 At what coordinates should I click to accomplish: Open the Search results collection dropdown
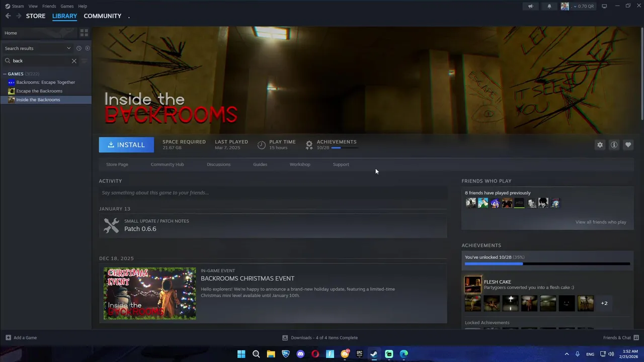coord(38,48)
